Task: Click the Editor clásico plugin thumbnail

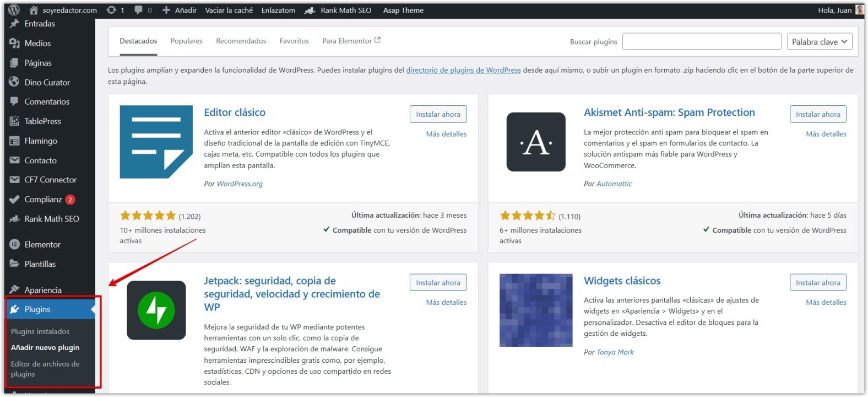Action: click(156, 142)
